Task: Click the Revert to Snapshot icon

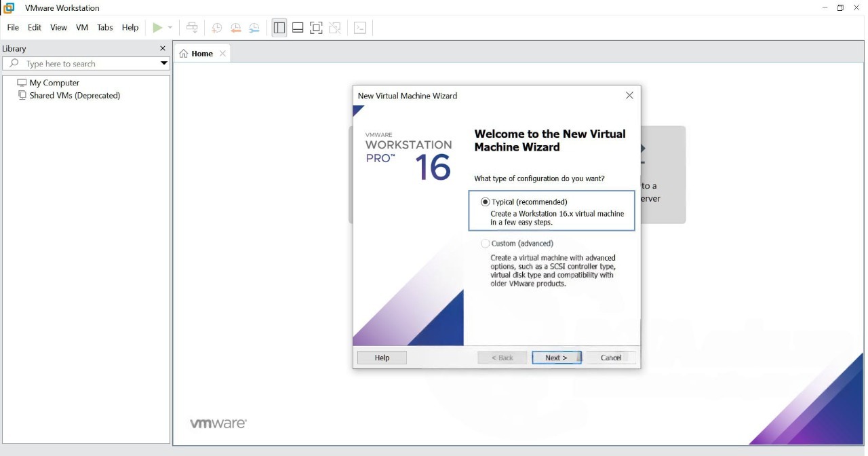Action: (x=235, y=28)
